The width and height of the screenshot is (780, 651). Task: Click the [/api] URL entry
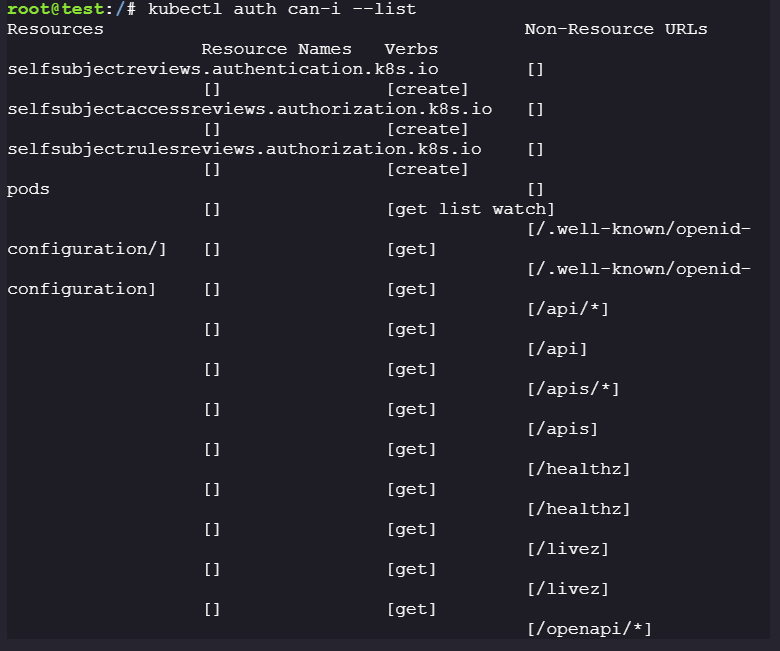point(557,349)
